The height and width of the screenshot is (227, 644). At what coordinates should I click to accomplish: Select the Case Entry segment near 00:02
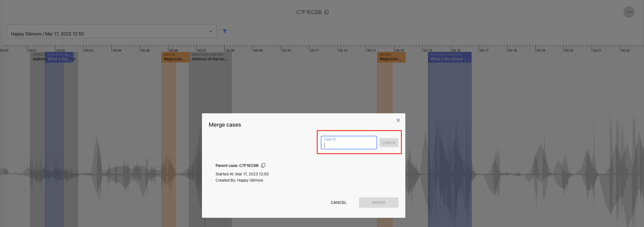(x=59, y=57)
